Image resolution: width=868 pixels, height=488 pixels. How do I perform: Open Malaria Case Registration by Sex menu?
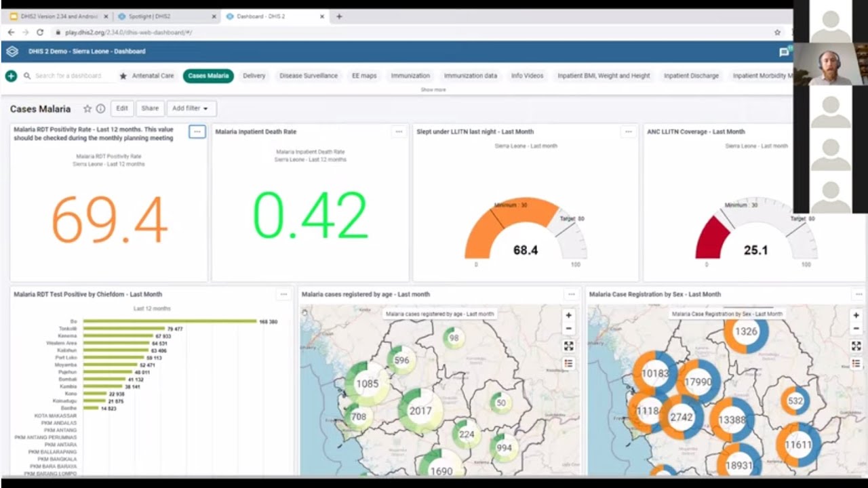coord(859,294)
